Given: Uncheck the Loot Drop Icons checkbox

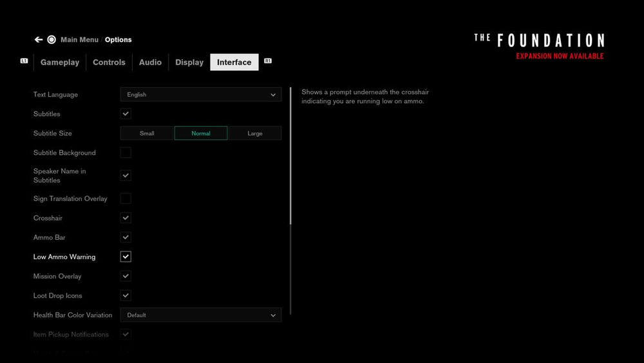Looking at the screenshot, I should 126,295.
